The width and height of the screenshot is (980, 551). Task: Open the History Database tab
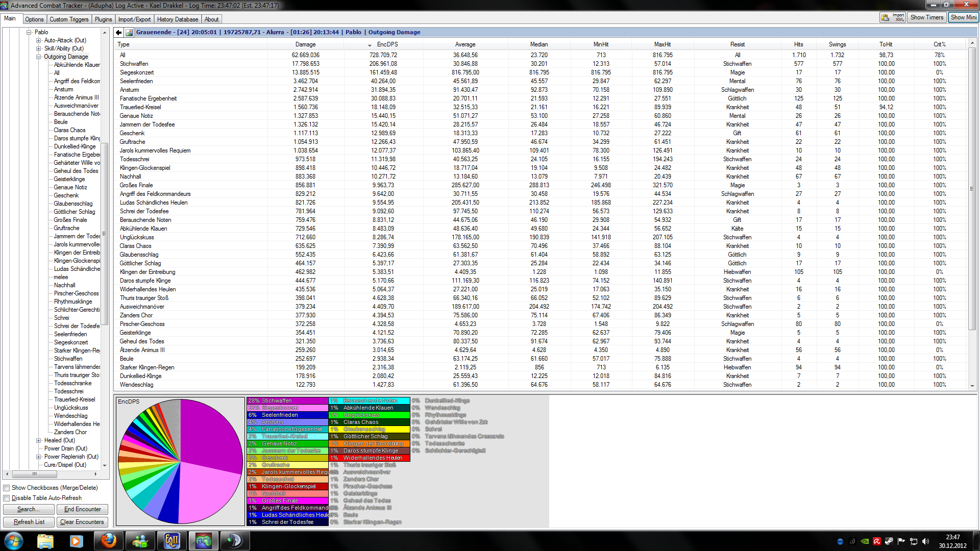(x=177, y=19)
